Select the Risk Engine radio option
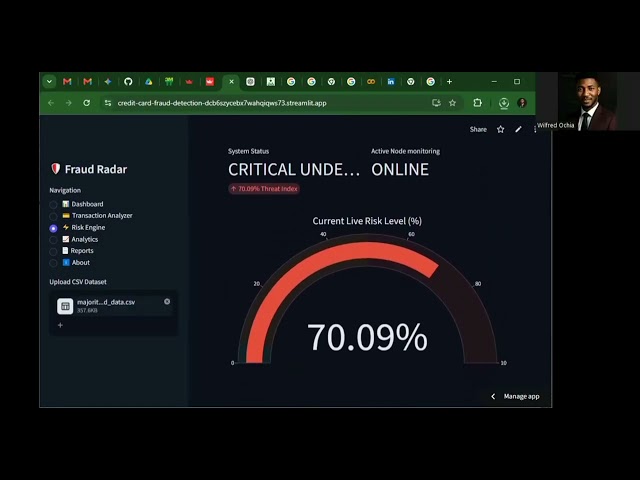The height and width of the screenshot is (480, 640). pos(53,228)
